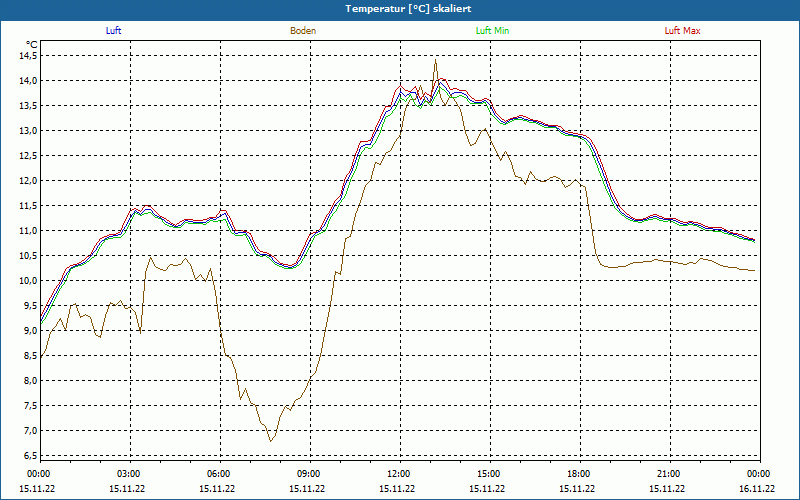Click the 14,5 y-axis value
This screenshot has height=500, width=800.
click(28, 56)
